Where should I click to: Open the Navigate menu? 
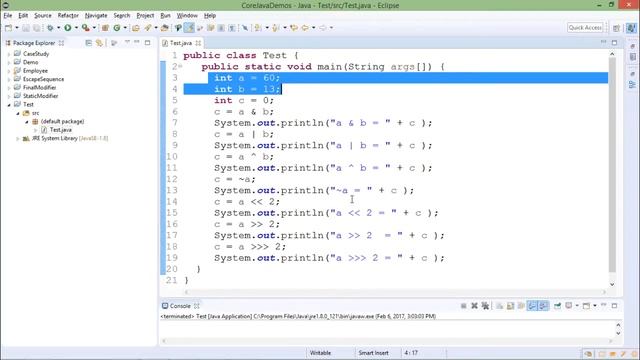pyautogui.click(x=96, y=16)
